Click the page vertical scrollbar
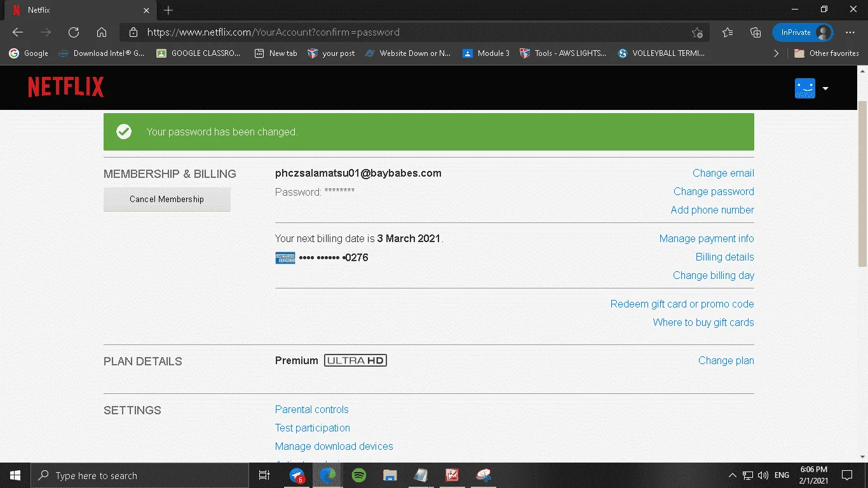This screenshot has height=488, width=868. point(862,184)
